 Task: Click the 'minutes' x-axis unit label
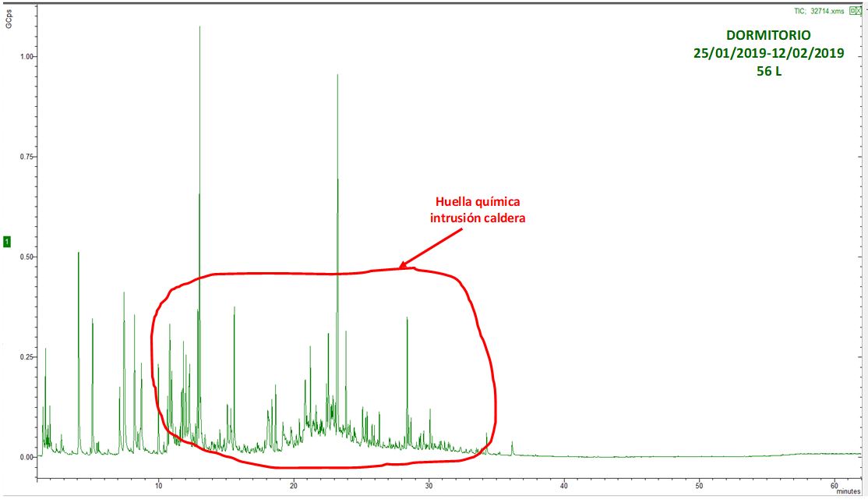click(x=849, y=492)
